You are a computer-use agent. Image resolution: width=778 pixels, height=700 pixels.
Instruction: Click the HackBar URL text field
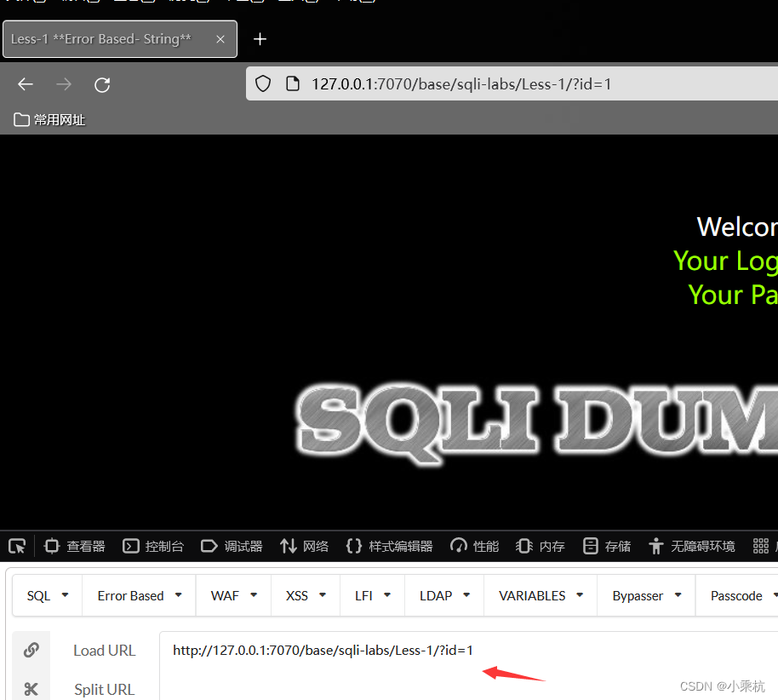pos(468,665)
